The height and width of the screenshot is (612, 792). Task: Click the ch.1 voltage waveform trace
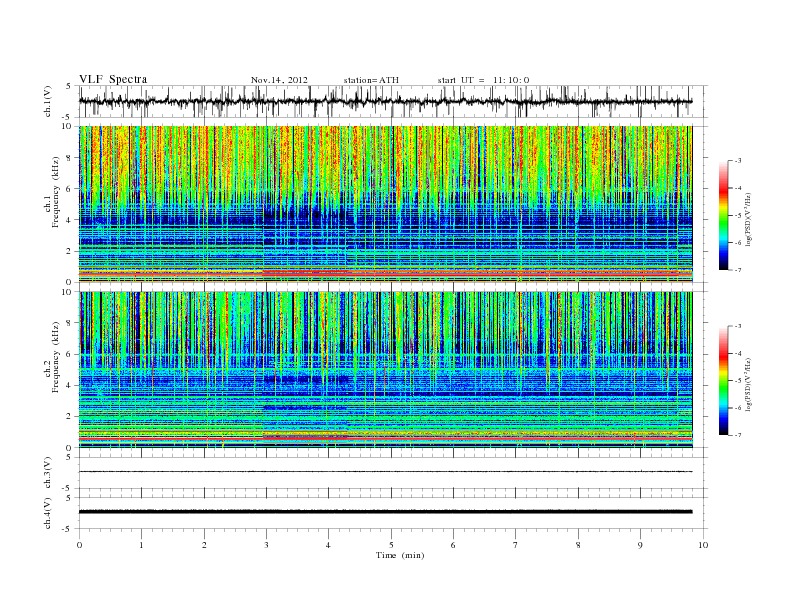[385, 101]
